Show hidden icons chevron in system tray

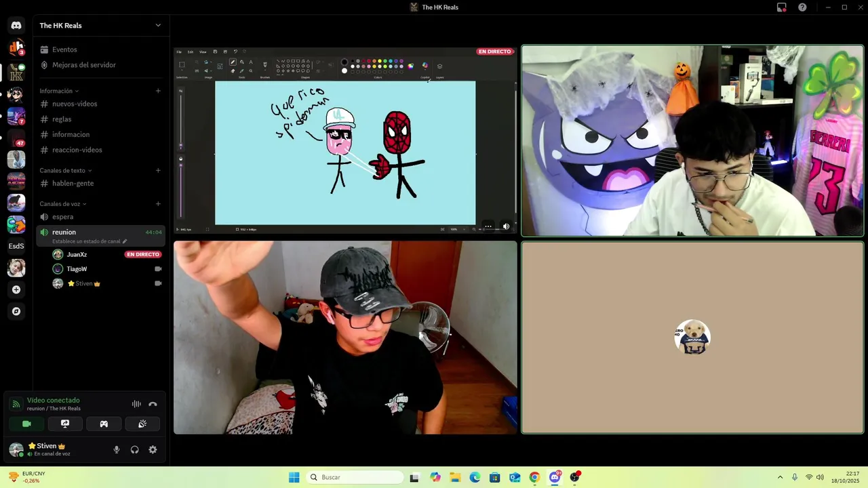point(780,477)
